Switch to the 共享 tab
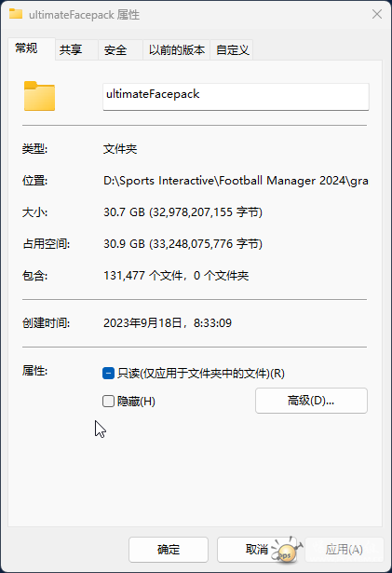 pyautogui.click(x=71, y=49)
